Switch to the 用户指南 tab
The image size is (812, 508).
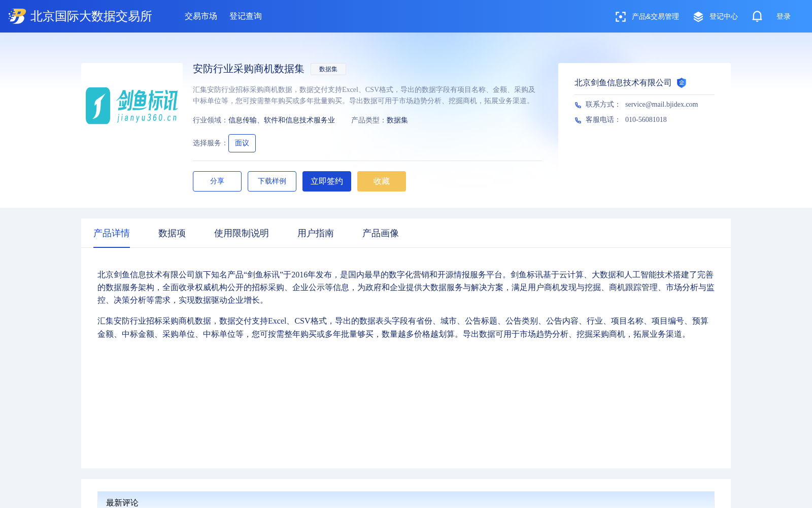pos(316,233)
